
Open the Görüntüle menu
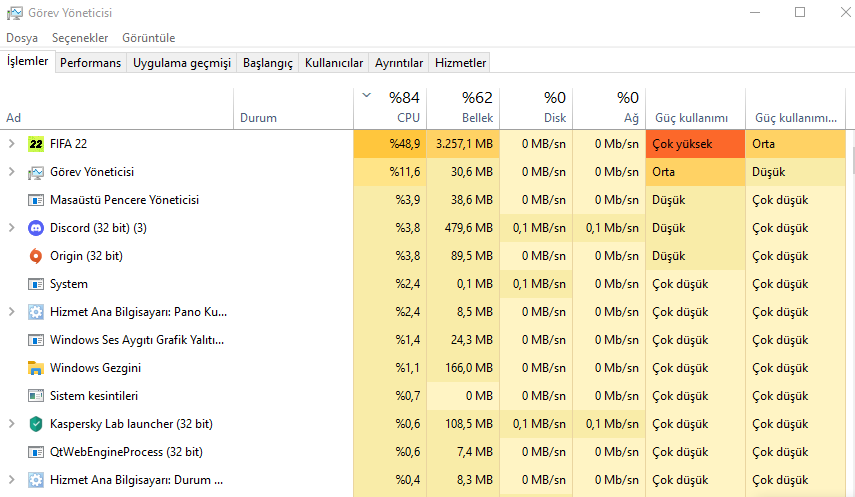click(x=148, y=38)
